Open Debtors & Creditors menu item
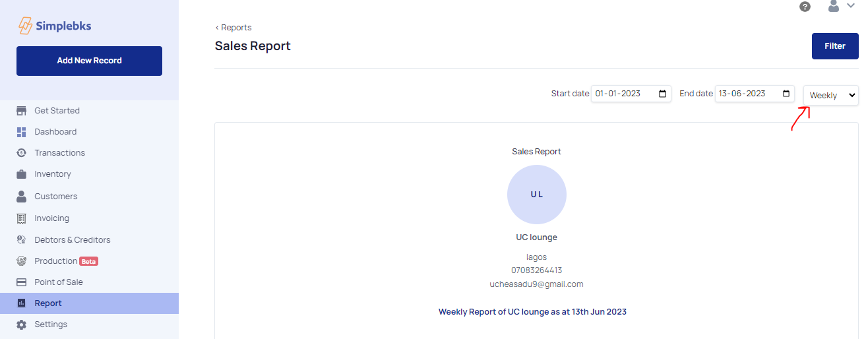 (x=72, y=240)
